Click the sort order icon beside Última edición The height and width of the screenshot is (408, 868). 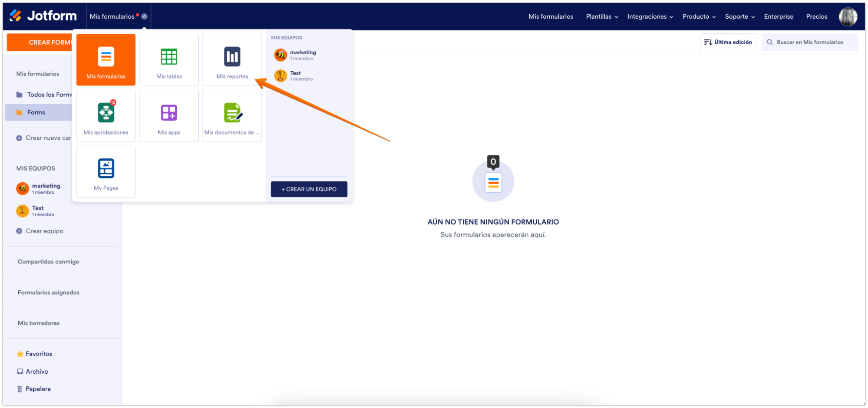(708, 42)
